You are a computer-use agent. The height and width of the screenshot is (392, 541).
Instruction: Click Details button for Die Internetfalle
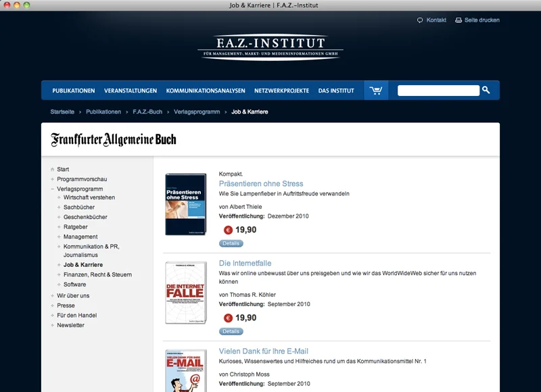click(x=231, y=331)
